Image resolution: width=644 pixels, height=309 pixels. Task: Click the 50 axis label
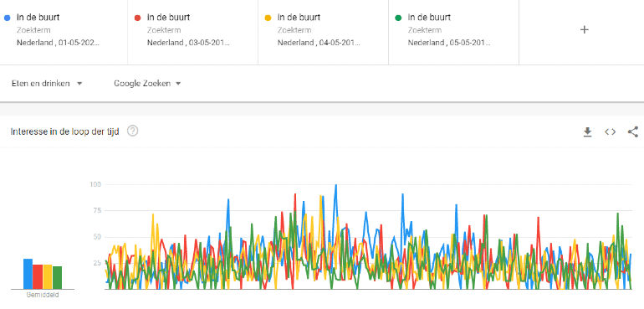click(97, 237)
